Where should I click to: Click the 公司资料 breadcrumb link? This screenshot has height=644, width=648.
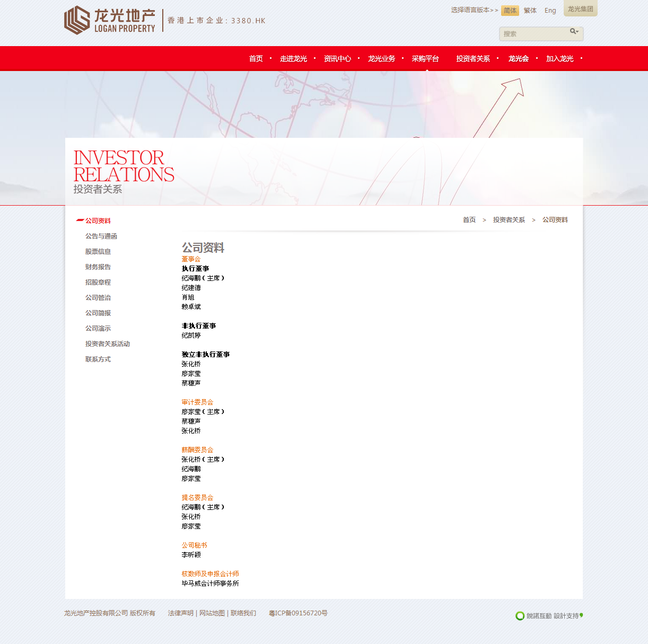pyautogui.click(x=555, y=220)
